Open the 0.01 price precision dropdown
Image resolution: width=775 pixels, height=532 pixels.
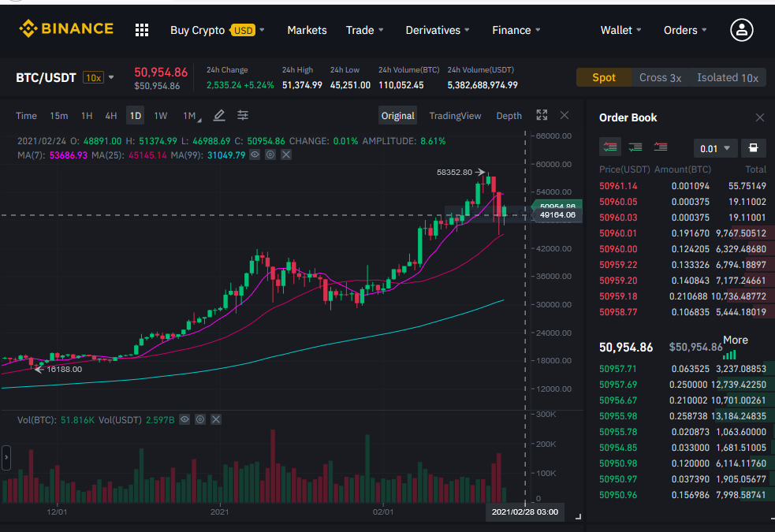pyautogui.click(x=715, y=148)
